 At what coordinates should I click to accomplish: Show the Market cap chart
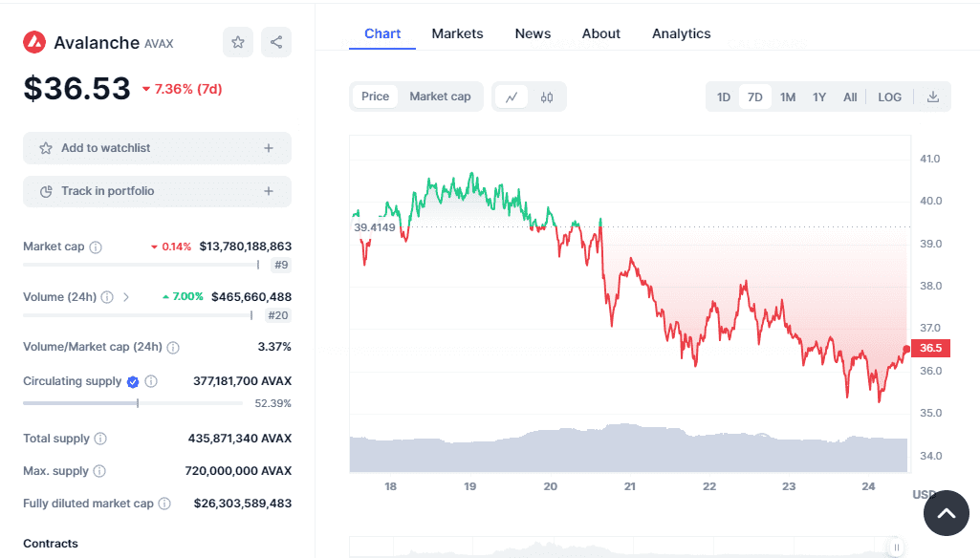click(x=440, y=97)
